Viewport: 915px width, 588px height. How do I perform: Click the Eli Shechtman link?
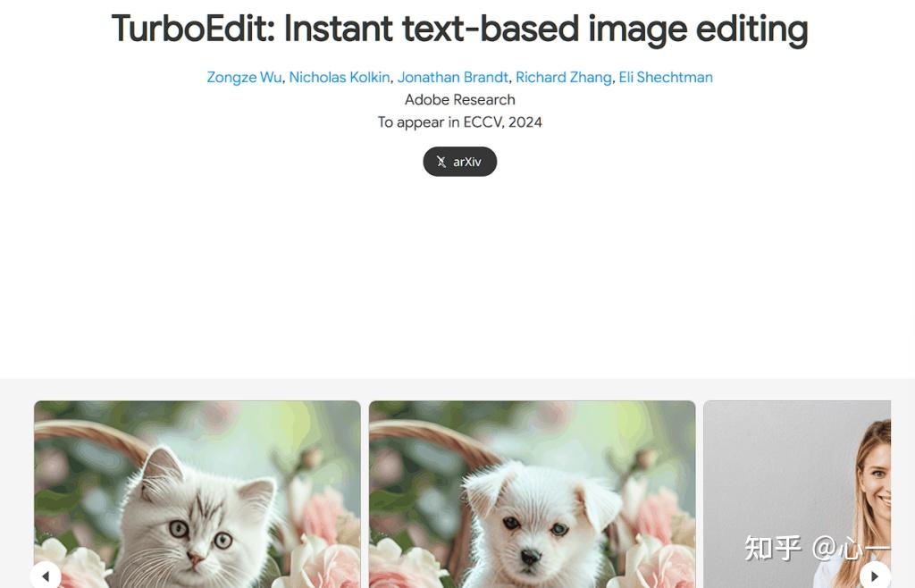(666, 77)
